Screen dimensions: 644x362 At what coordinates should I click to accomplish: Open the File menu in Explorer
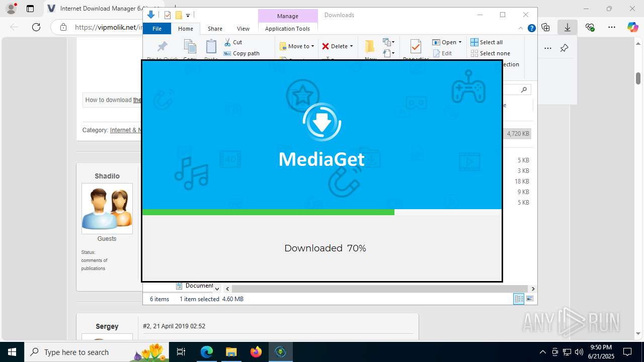point(157,29)
